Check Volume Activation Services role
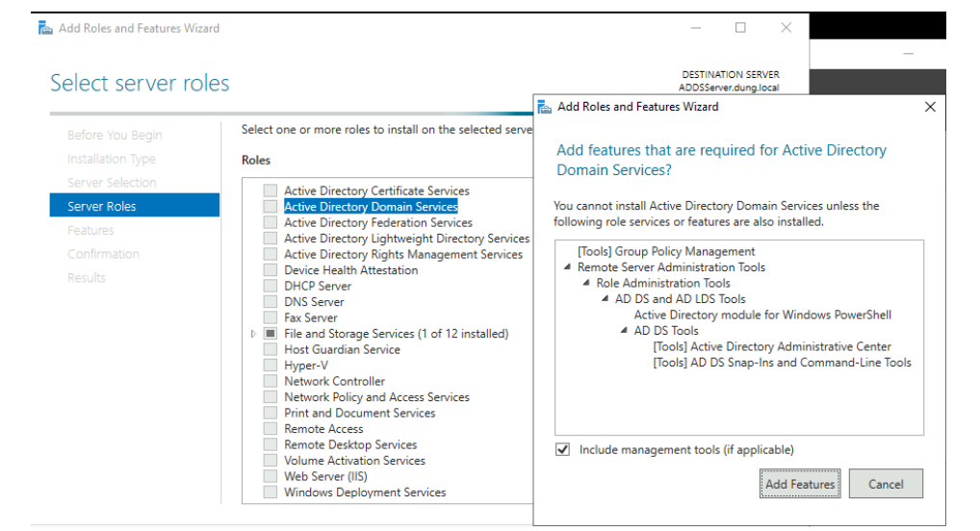980x531 pixels. (270, 461)
